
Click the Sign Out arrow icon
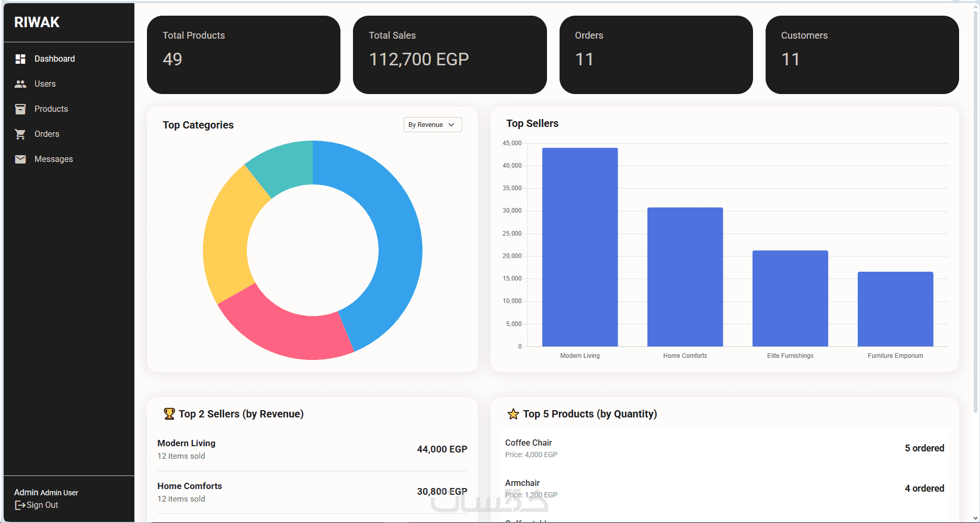click(20, 505)
